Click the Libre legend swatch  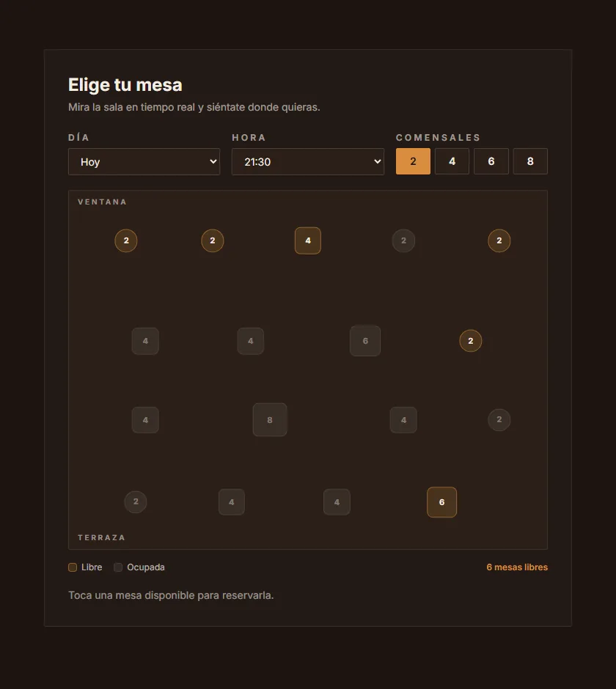pos(73,567)
